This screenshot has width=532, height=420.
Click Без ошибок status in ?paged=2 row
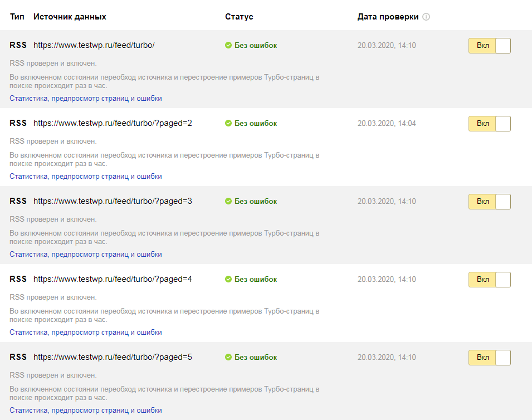pos(256,123)
